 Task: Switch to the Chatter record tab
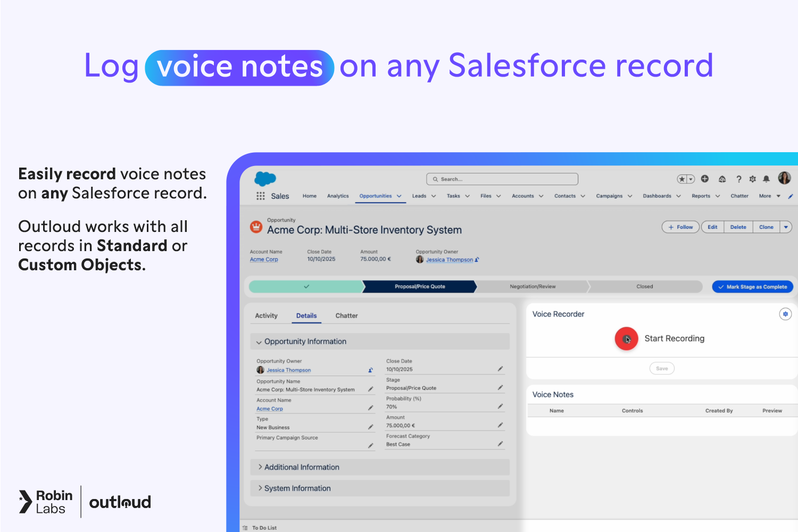346,316
